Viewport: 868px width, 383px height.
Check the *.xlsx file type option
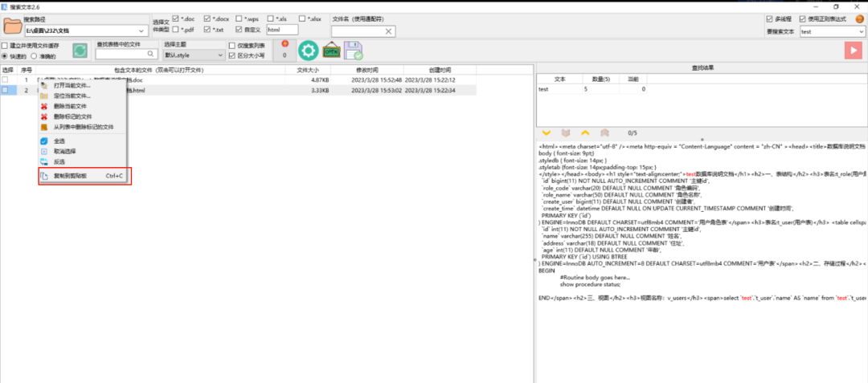301,18
